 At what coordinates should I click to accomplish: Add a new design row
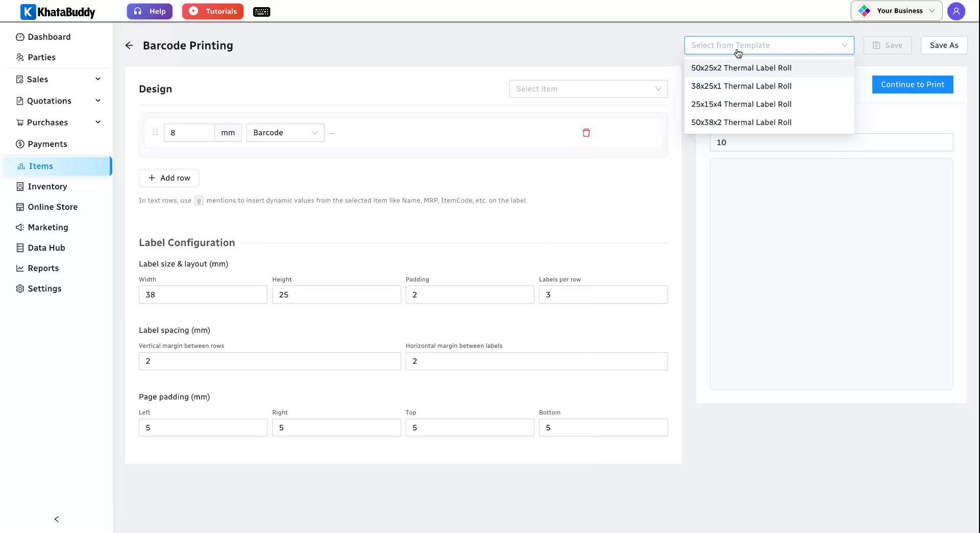tap(169, 178)
